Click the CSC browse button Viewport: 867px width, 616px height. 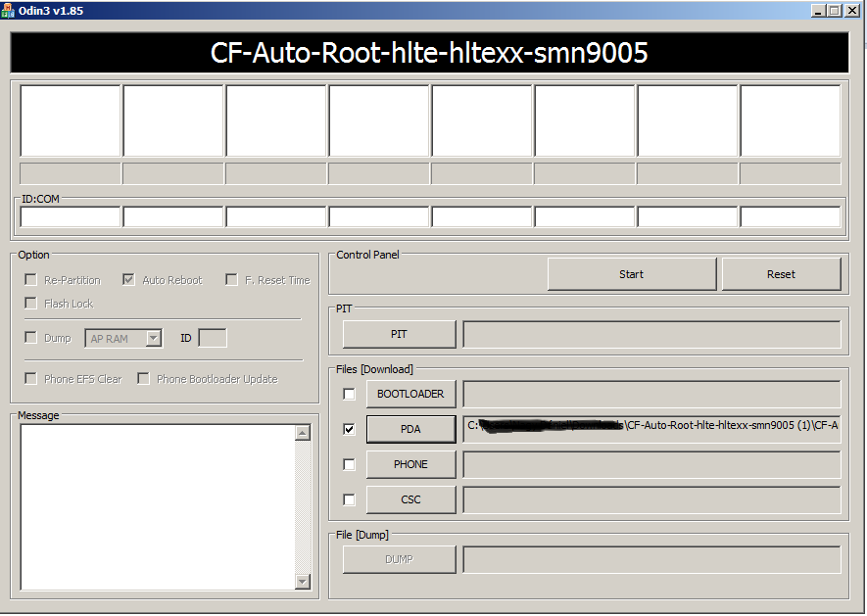410,499
